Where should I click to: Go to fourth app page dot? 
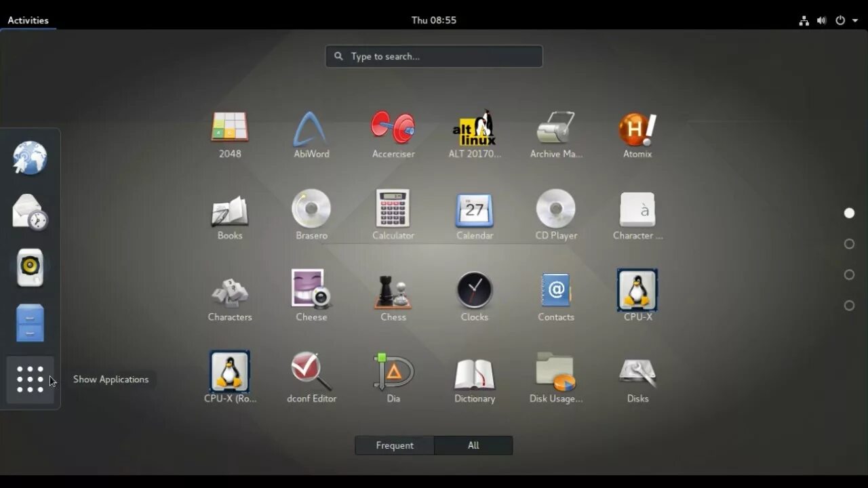coord(849,306)
